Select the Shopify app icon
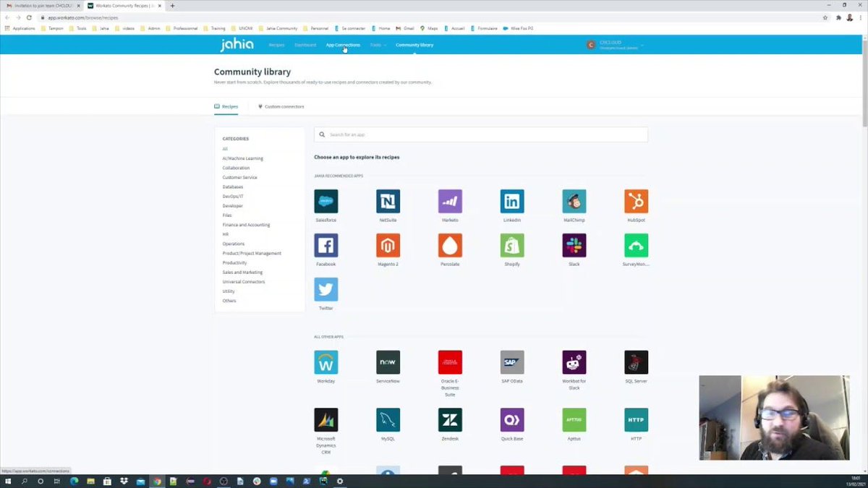The height and width of the screenshot is (488, 868). 511,246
